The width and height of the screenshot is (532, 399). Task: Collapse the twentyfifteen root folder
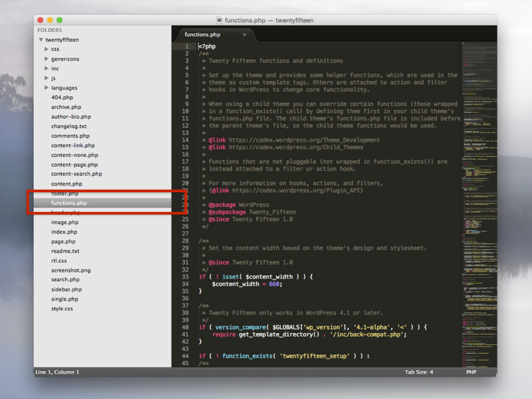41,40
